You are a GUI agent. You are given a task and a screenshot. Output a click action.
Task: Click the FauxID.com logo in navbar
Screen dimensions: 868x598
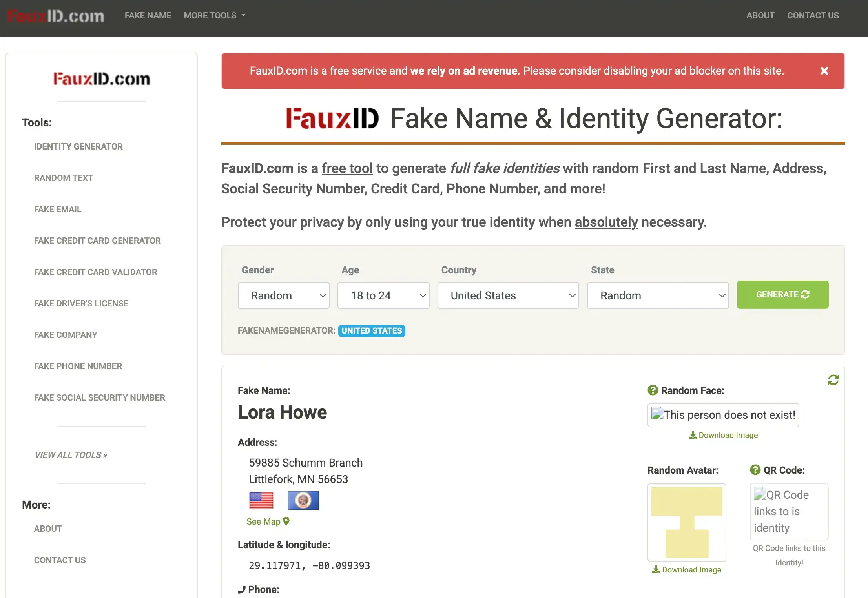point(56,16)
